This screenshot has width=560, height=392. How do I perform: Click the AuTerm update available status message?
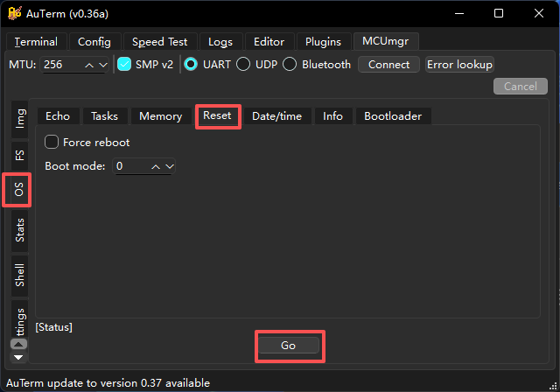click(x=108, y=383)
